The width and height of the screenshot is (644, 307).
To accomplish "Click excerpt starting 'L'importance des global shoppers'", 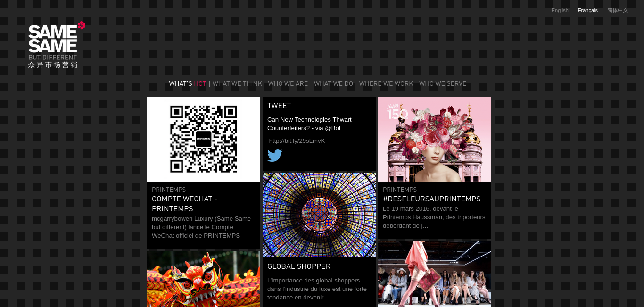I will [x=317, y=289].
